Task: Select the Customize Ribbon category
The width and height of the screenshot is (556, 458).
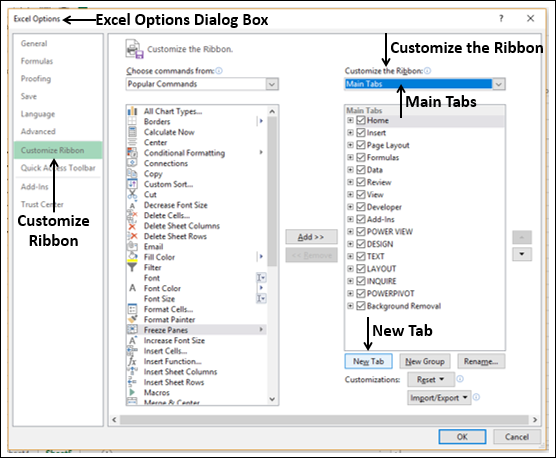Action: (58, 150)
